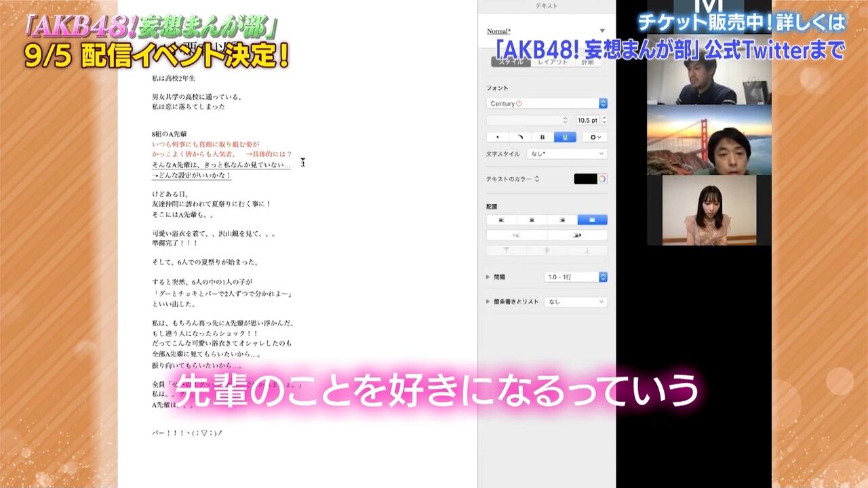Open the color wheel next to the text color
Viewport: 868px width, 488px height.
pos(602,179)
